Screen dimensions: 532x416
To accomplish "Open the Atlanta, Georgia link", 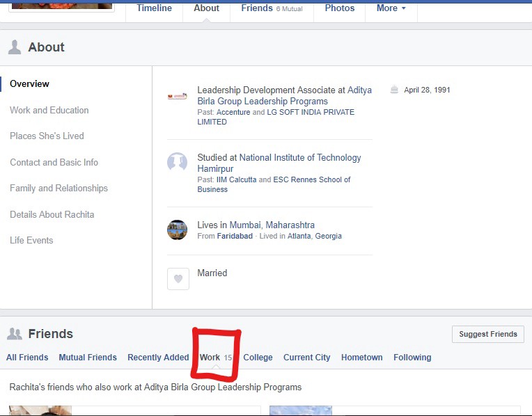I will tap(315, 236).
